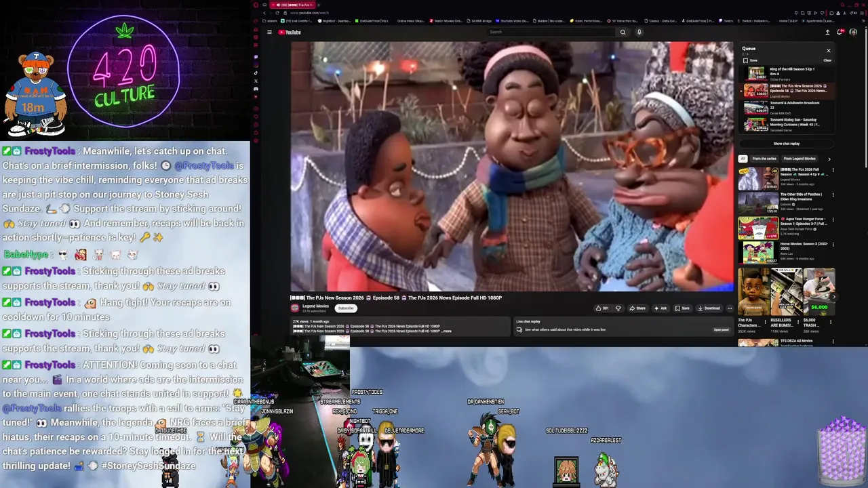Dislike the video with thumbs down
The width and height of the screenshot is (868, 488).
618,308
